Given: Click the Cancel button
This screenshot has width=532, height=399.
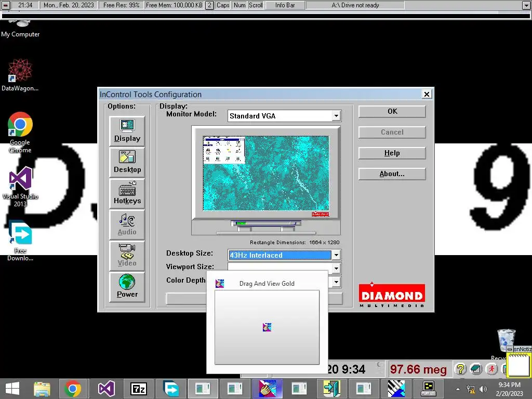Looking at the screenshot, I should point(392,132).
